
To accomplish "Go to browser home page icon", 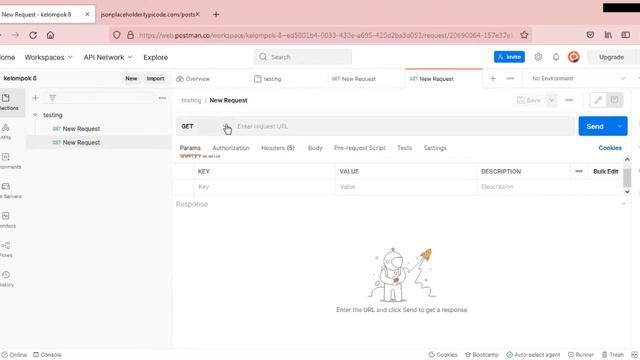I will [x=50, y=35].
